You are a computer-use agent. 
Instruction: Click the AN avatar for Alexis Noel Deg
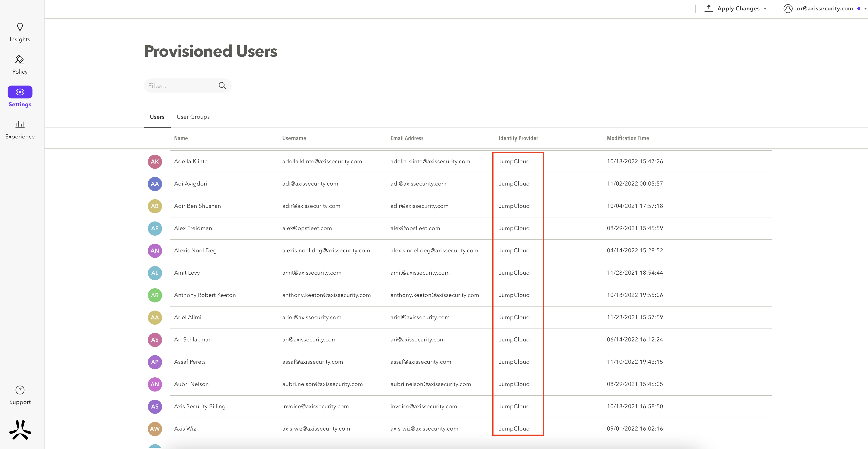[155, 251]
